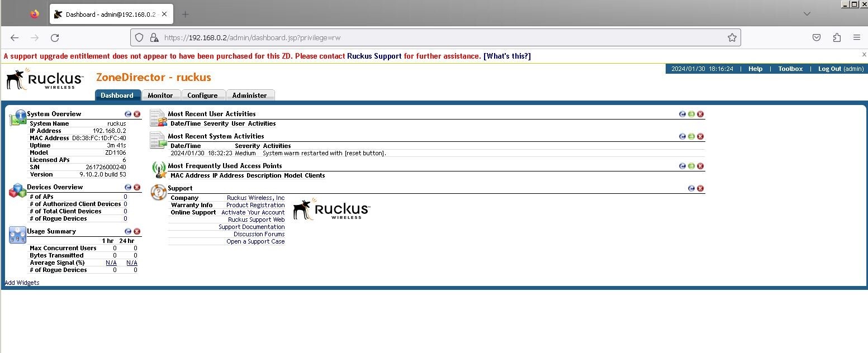
Task: Click the version 9.10.2.0 build 53 value
Action: click(103, 174)
